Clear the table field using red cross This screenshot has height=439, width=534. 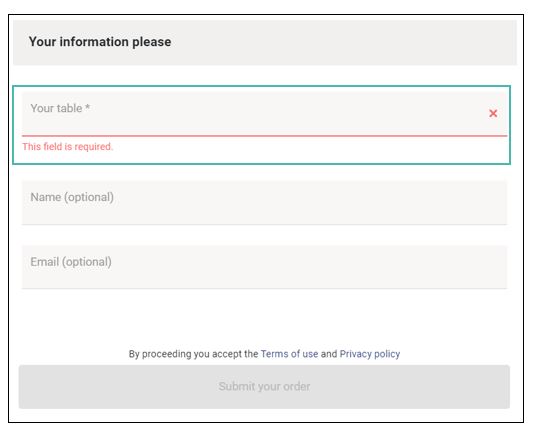point(493,113)
